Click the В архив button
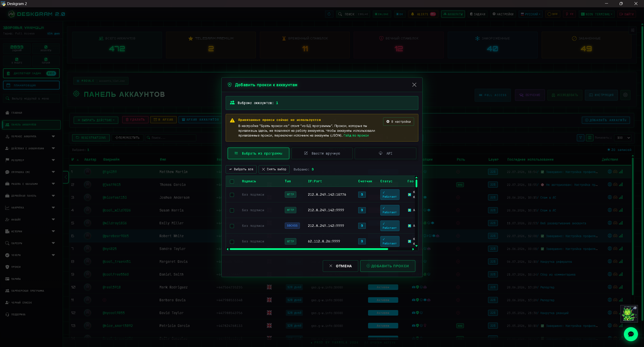 163,120
